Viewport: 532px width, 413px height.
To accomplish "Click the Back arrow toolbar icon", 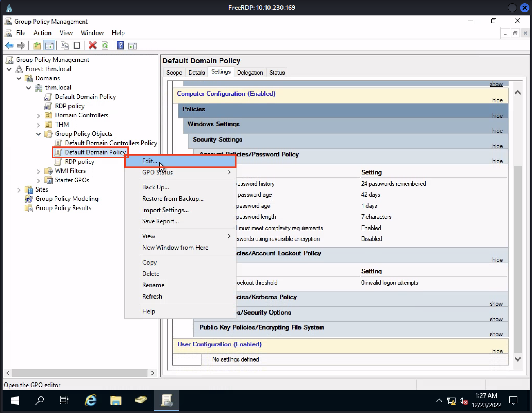I will [x=9, y=45].
